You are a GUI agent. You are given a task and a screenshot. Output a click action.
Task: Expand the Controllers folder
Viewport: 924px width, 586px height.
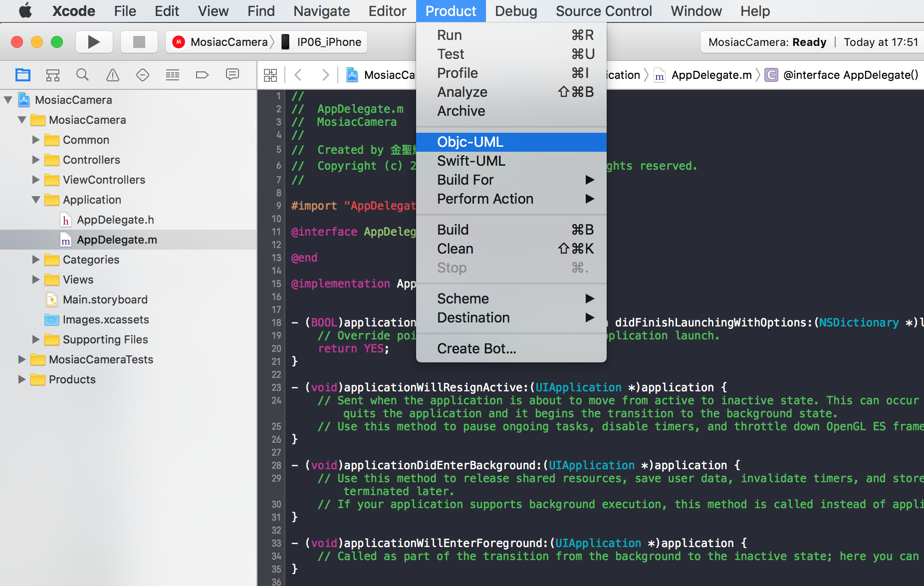[36, 160]
